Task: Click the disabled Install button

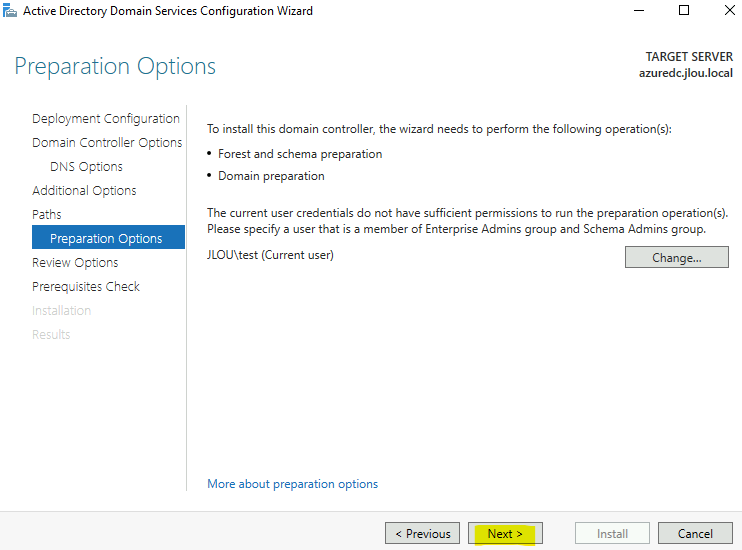Action: (612, 533)
